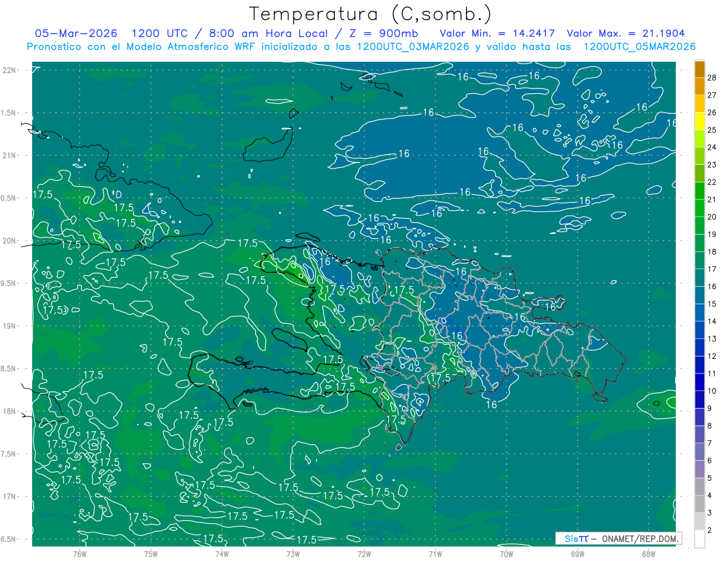Image resolution: width=728 pixels, height=562 pixels.
Task: Pick the orange swatch between 27 and 28
Action: click(x=699, y=86)
